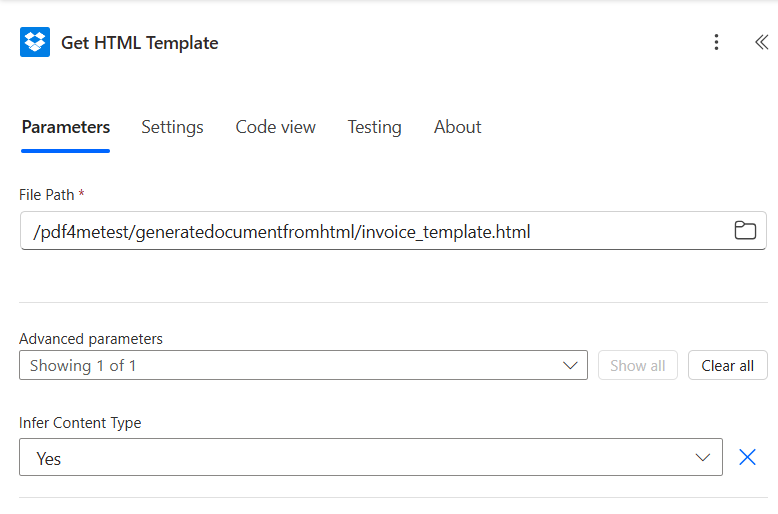This screenshot has width=778, height=514.
Task: Click the Dropbox connector icon
Action: (35, 42)
